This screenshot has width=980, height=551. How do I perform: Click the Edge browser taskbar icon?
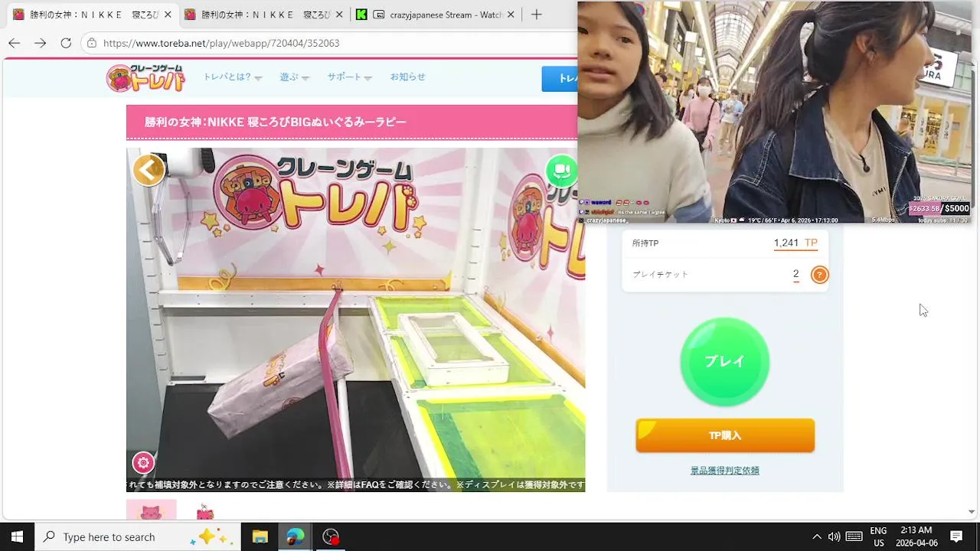[x=295, y=536]
